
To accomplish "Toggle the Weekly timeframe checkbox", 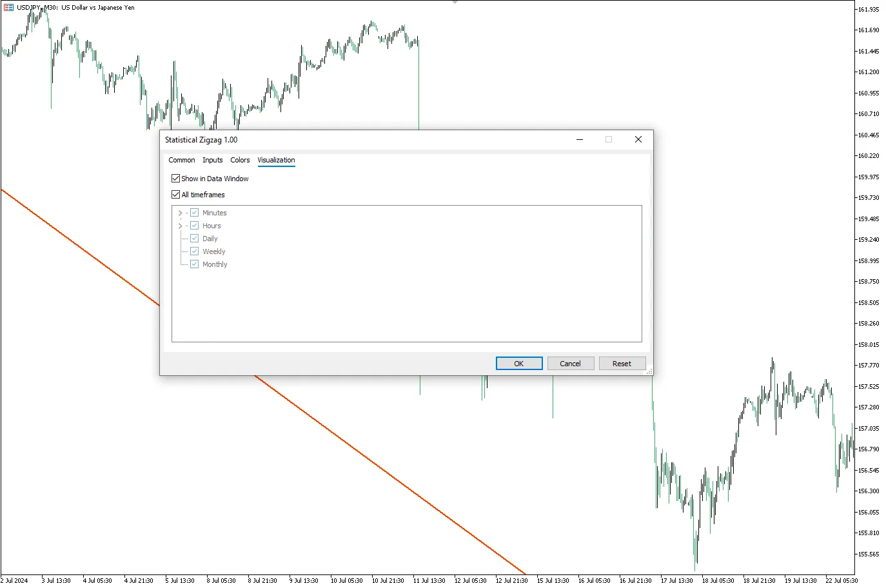I will 194,251.
